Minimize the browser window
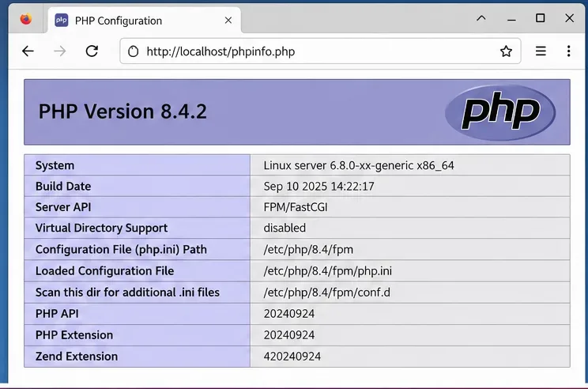588x389 pixels. tap(511, 20)
